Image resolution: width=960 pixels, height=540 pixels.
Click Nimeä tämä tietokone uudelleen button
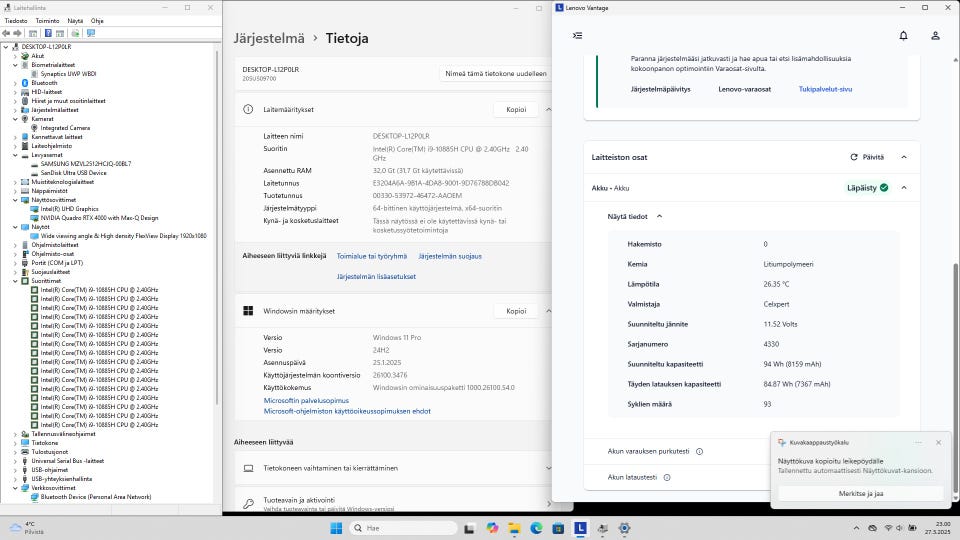(x=495, y=74)
